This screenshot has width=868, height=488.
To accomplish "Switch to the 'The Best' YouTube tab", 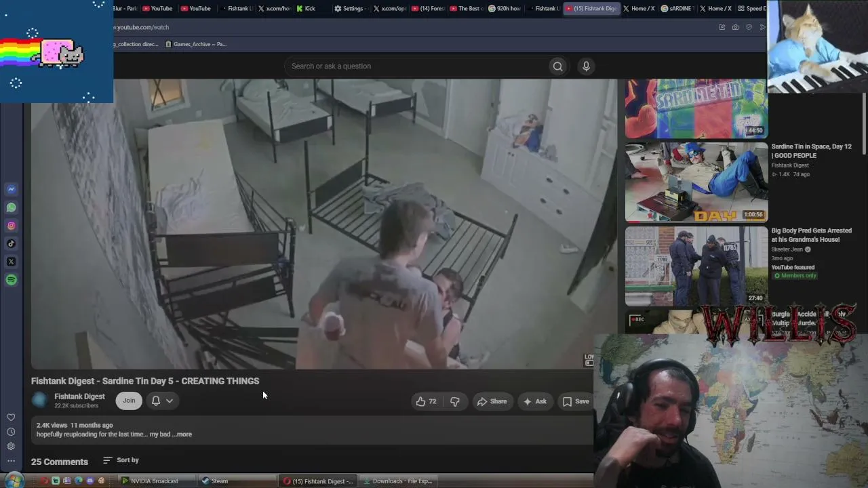I will (x=466, y=9).
